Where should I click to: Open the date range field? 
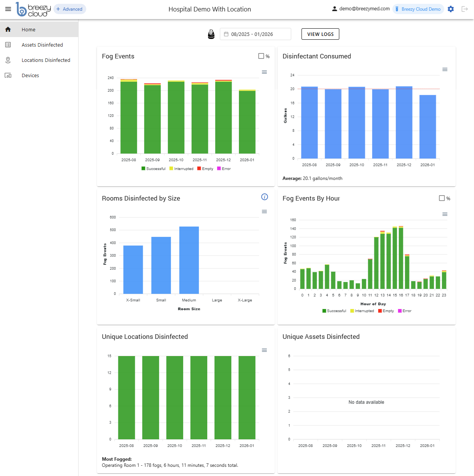click(255, 34)
